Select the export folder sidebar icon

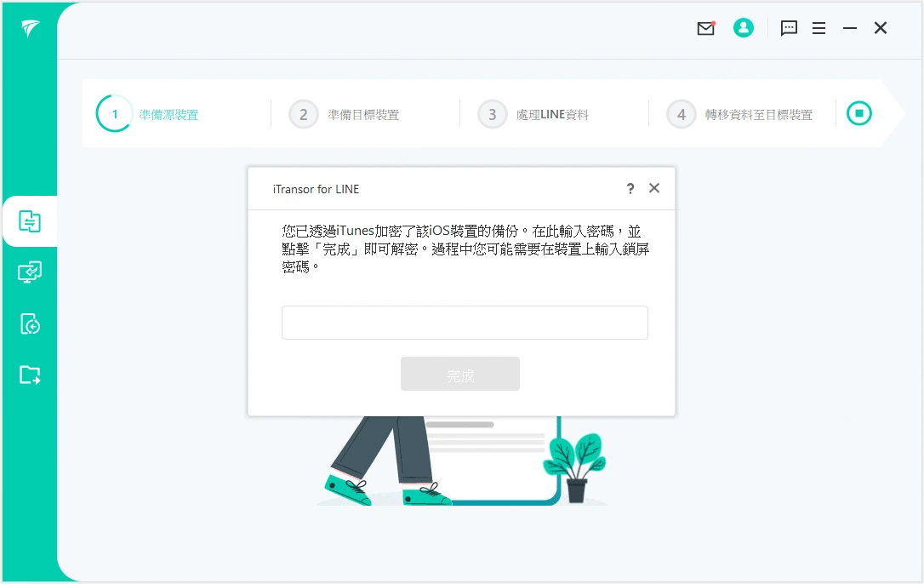tap(30, 375)
